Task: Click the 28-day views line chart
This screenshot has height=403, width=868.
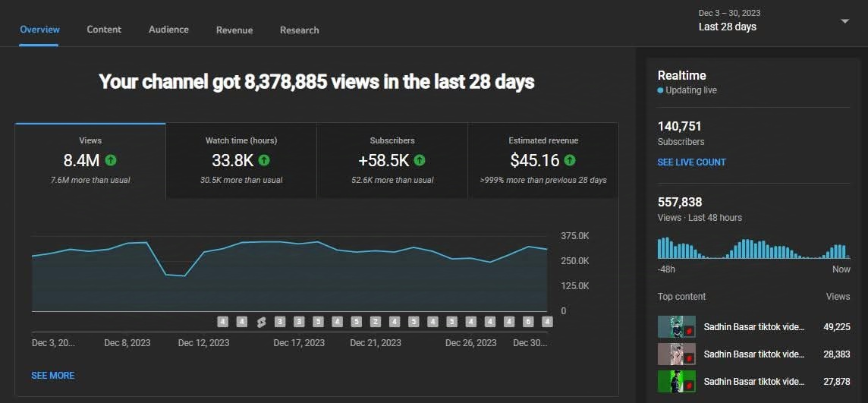Action: click(x=290, y=274)
